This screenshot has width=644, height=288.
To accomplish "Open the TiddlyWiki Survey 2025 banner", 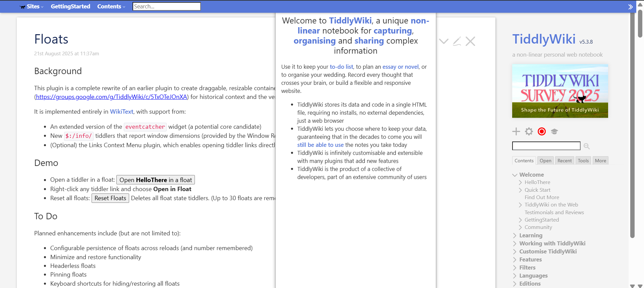I will [560, 91].
